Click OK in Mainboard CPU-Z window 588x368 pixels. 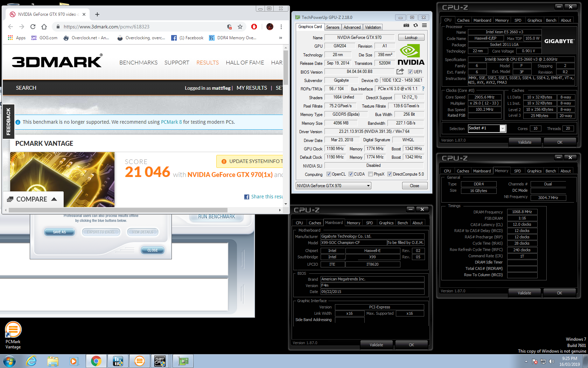[411, 345]
